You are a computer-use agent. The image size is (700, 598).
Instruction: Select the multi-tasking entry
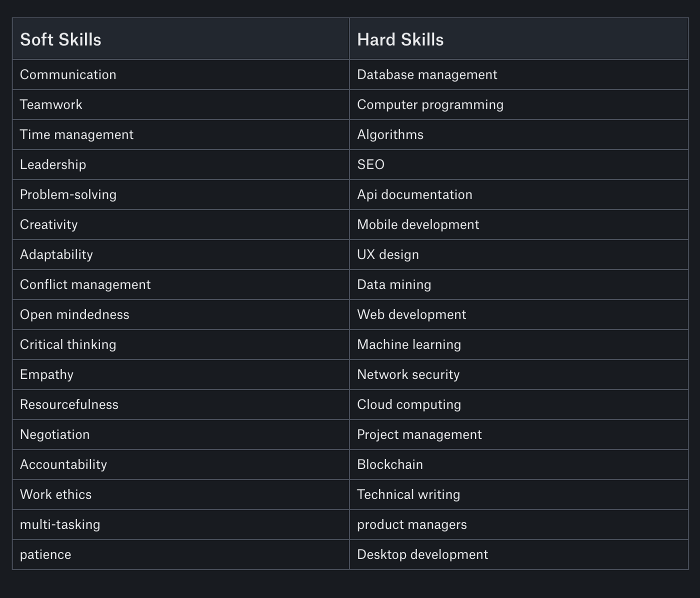pyautogui.click(x=60, y=524)
